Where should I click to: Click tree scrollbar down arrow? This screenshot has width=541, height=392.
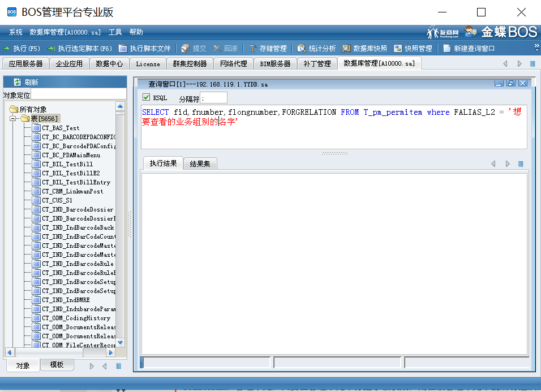pos(120,343)
